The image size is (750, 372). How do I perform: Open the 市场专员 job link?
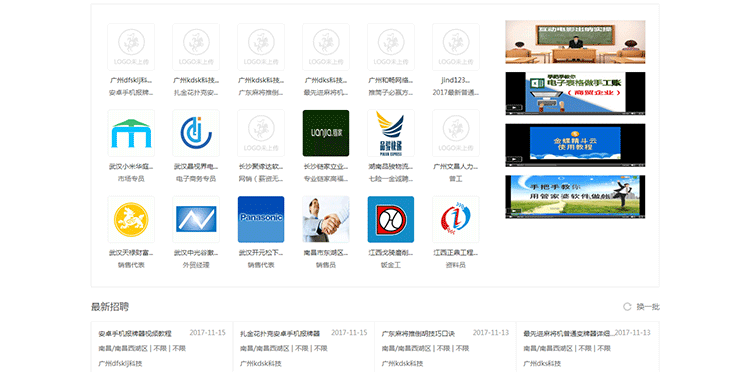click(x=131, y=179)
